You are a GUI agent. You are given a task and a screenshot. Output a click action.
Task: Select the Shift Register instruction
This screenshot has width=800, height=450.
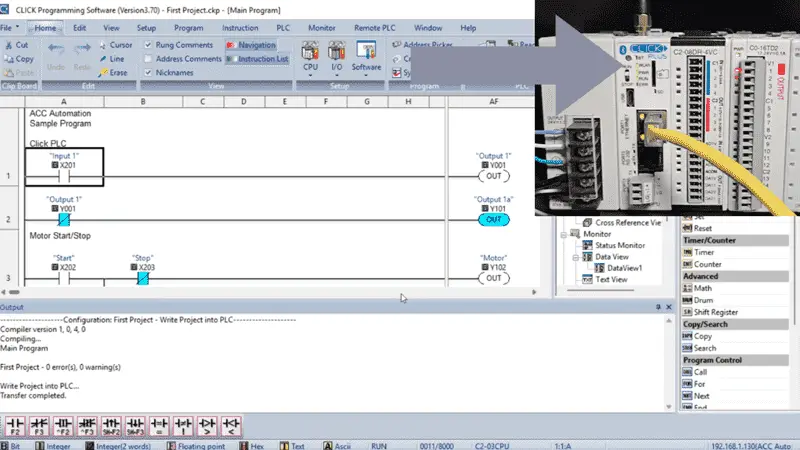(x=710, y=312)
